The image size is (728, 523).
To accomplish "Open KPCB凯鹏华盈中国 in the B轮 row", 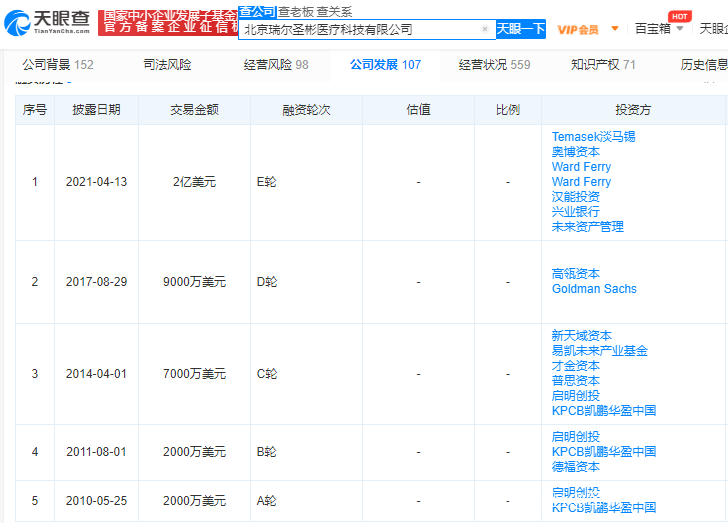I will [x=604, y=451].
